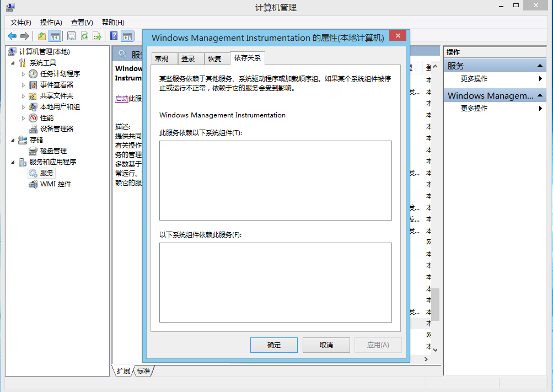Click the Forward arrow toolbar icon
The image size is (553, 392).
click(x=25, y=36)
